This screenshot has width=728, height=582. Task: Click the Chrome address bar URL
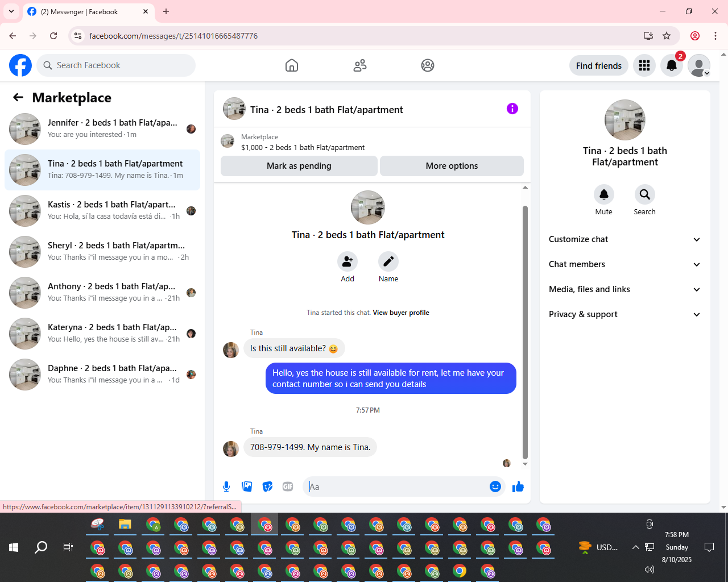click(173, 36)
